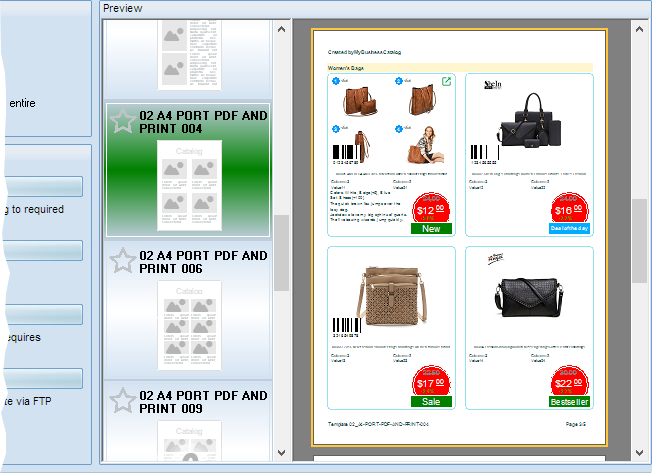Screen dimensions: 652x473
Task: Favorite the 02 A4 PORT PDF AND PRINT 006 star
Action: coord(123,261)
